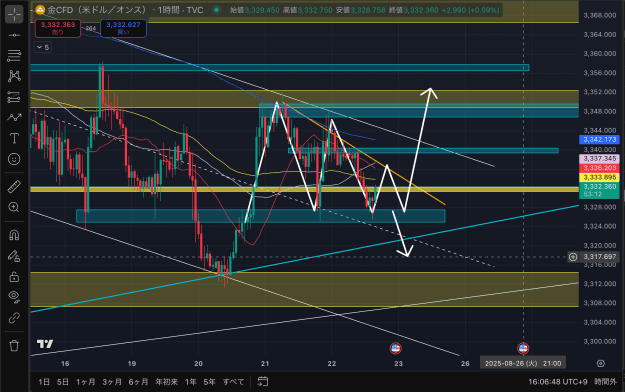This screenshot has width=625, height=392.
Task: Select the 3ヶ月 time range
Action: tap(112, 382)
